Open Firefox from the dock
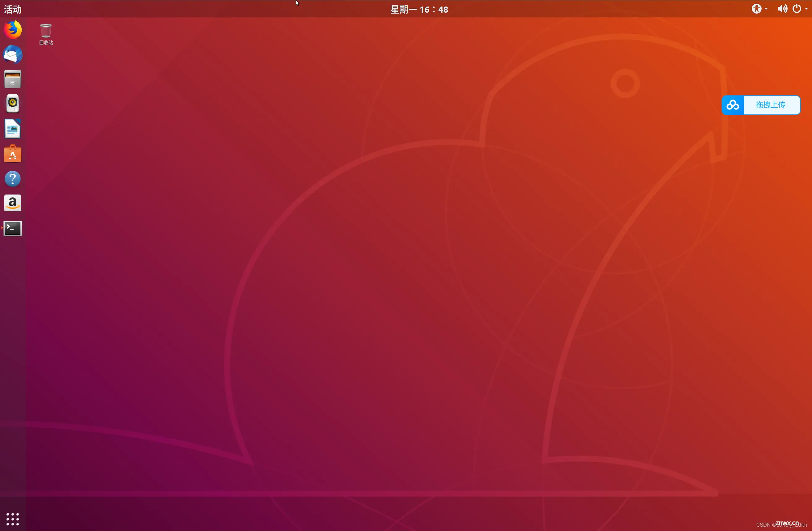Viewport: 812px width, 531px height. pos(13,30)
